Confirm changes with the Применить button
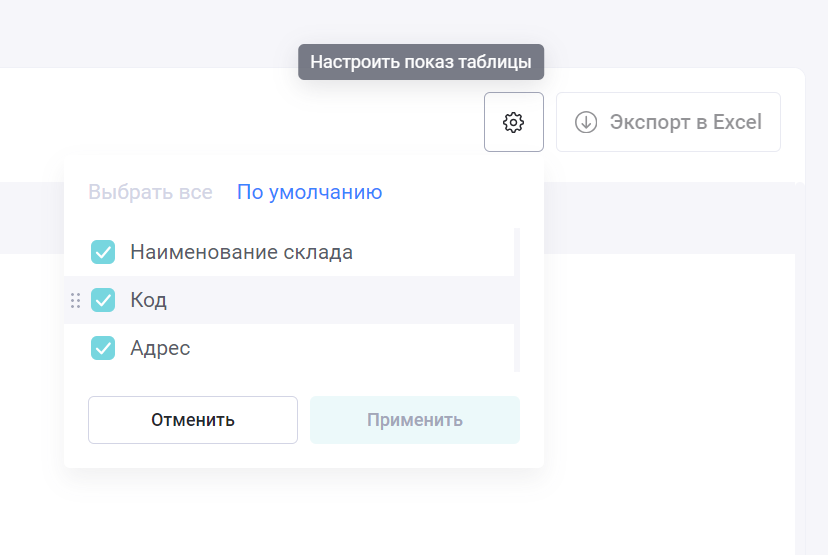This screenshot has width=828, height=555. click(415, 420)
